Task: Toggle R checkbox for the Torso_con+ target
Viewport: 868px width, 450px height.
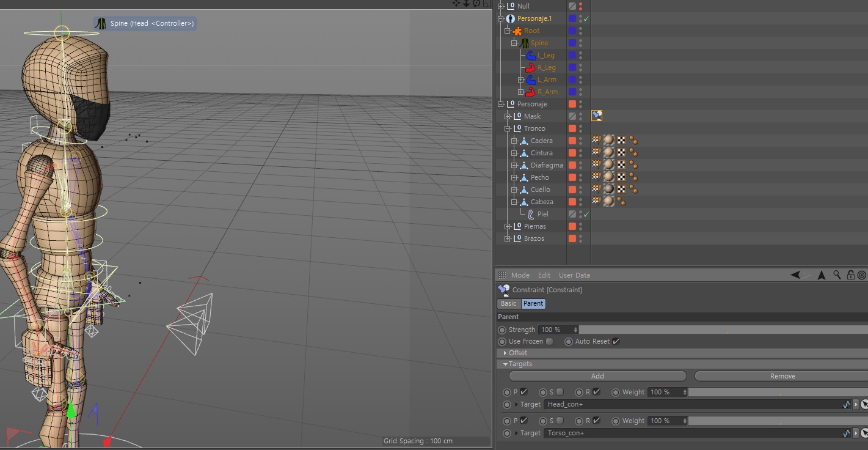Action: pyautogui.click(x=596, y=421)
